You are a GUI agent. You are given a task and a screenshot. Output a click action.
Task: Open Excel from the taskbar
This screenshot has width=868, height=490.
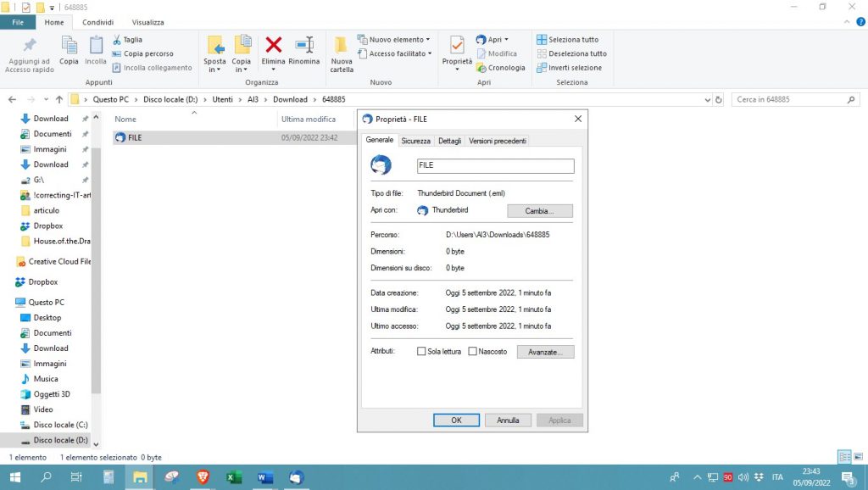234,477
